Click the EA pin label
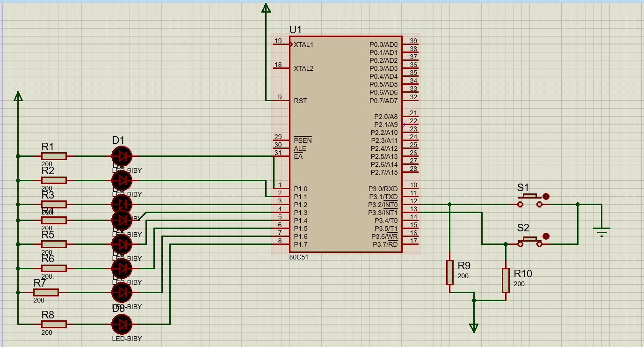The image size is (644, 347). pyautogui.click(x=298, y=156)
